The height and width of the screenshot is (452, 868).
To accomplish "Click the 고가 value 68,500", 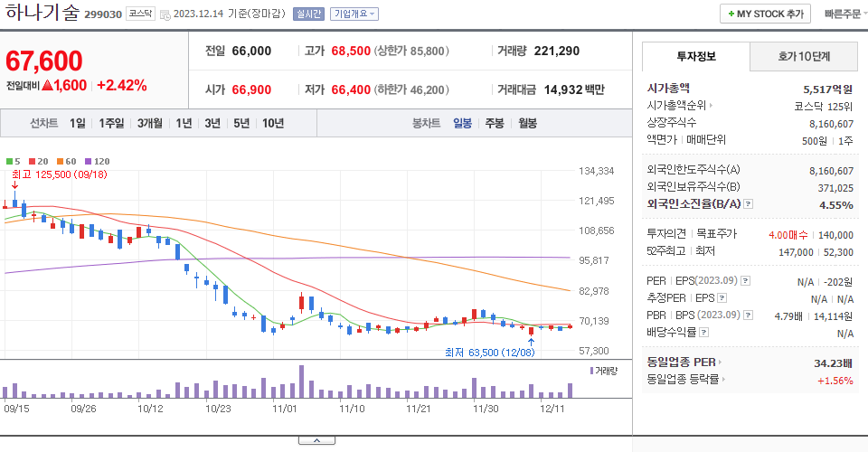I will click(x=351, y=51).
